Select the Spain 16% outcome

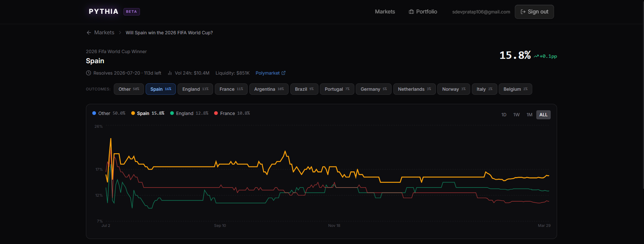point(161,89)
